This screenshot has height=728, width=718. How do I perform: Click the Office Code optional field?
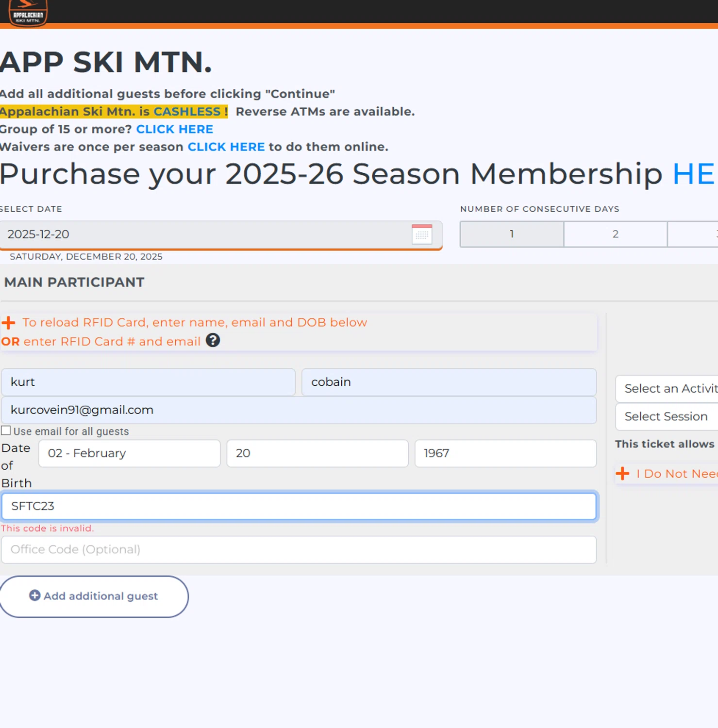299,549
